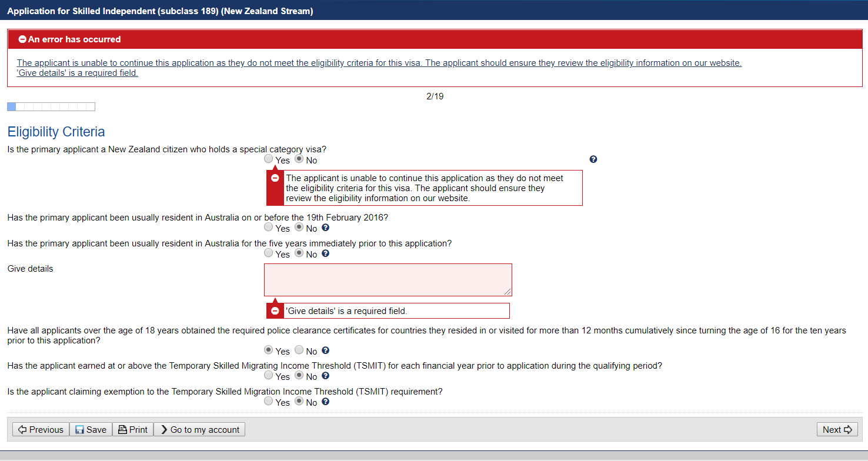Choose Yes for TSMIT exemption claim
868x461 pixels.
point(269,402)
